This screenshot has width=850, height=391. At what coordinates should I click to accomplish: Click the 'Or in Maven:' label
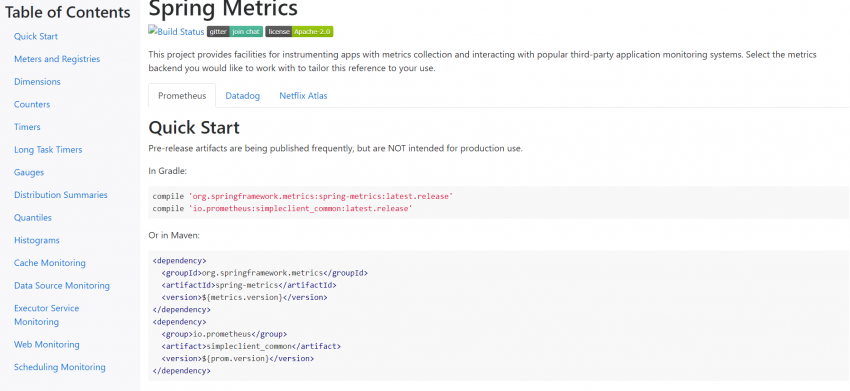[174, 236]
